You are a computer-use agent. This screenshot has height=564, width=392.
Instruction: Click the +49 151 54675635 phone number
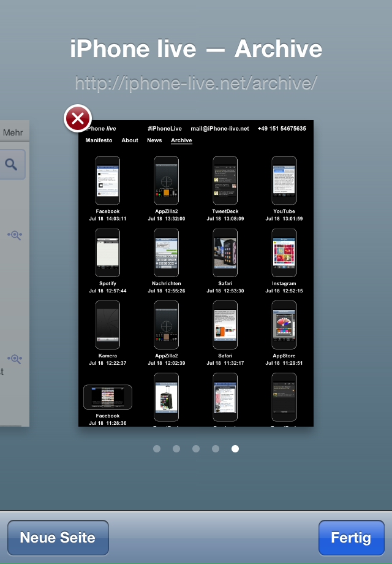[282, 128]
